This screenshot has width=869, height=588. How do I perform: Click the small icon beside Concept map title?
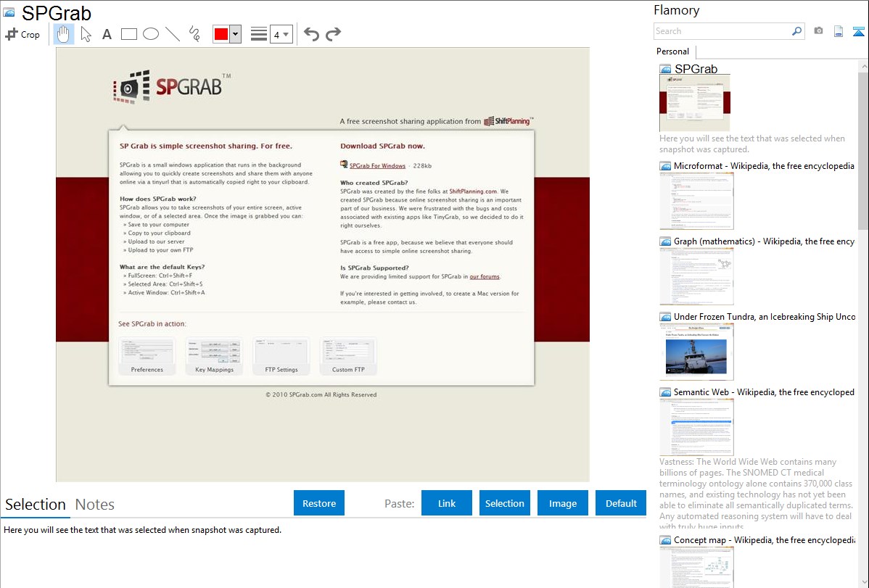pyautogui.click(x=665, y=540)
